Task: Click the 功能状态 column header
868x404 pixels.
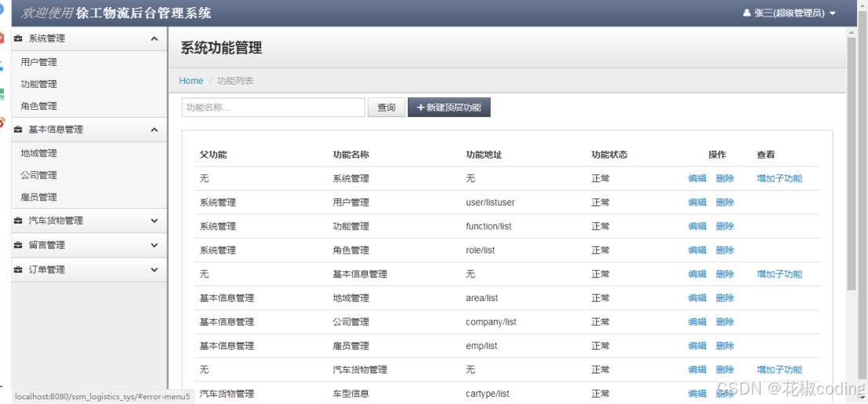Action: coord(609,155)
